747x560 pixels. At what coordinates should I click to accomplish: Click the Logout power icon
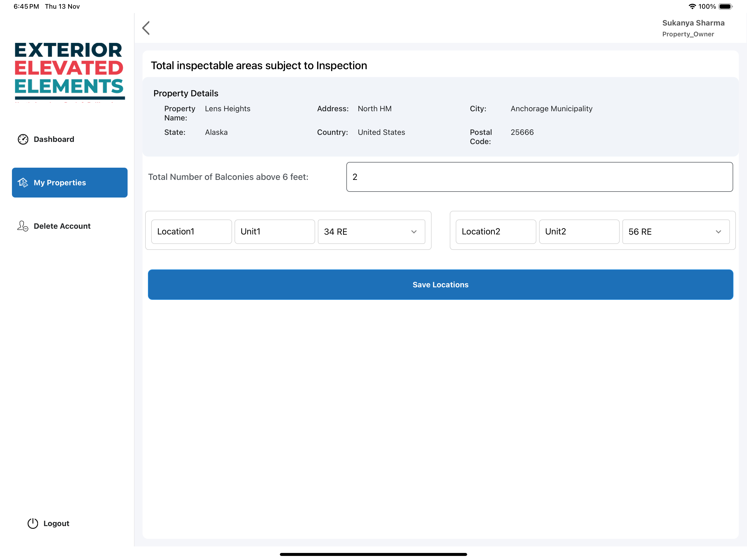pos(33,523)
